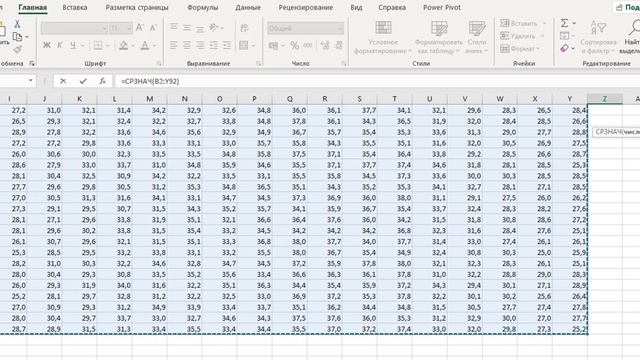Pick fill color bucket swatch
640x360 pixels.
124,45
